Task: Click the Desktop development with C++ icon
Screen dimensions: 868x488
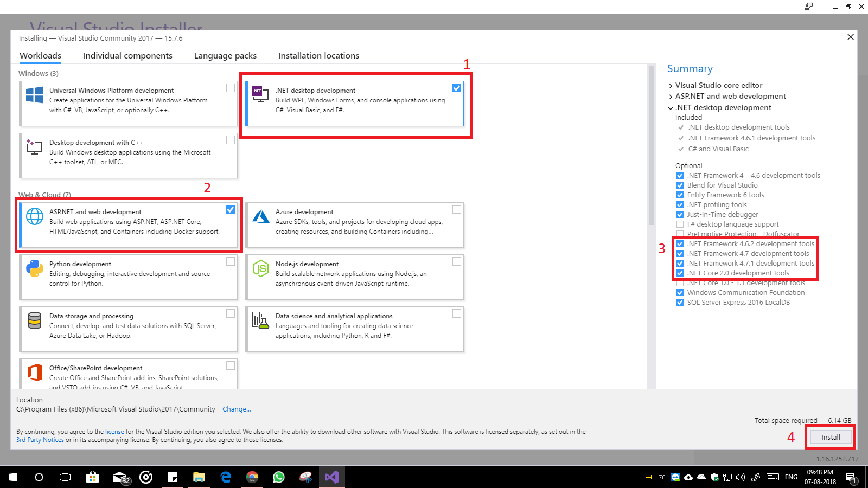Action: pyautogui.click(x=34, y=146)
